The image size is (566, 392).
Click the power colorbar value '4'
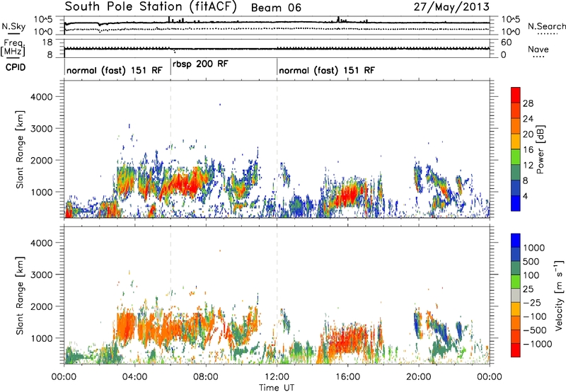[x=525, y=196]
